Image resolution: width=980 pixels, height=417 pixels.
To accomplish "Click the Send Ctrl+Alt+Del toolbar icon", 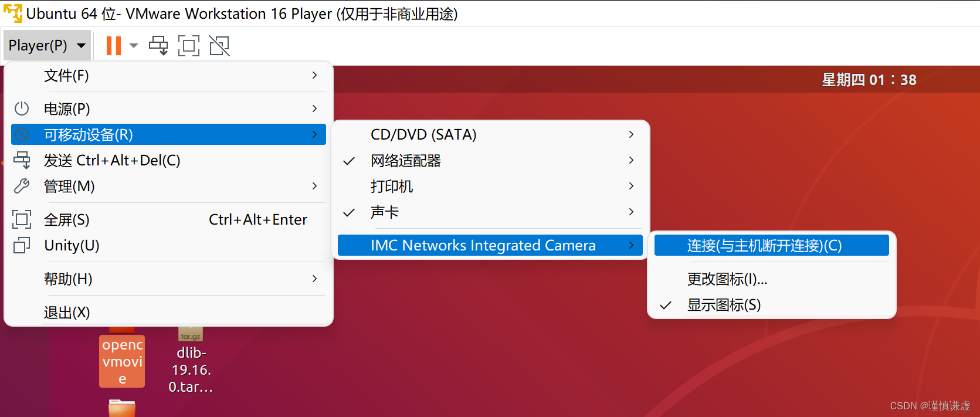I will (158, 45).
